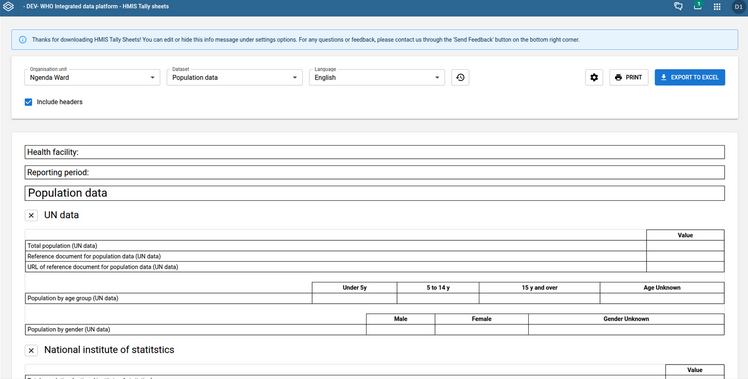
Task: Click the Under 5y value cell
Action: (x=354, y=298)
